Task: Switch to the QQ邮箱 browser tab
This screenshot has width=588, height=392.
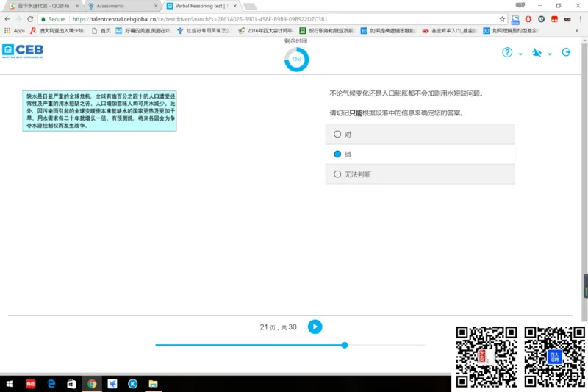Action: pyautogui.click(x=43, y=6)
